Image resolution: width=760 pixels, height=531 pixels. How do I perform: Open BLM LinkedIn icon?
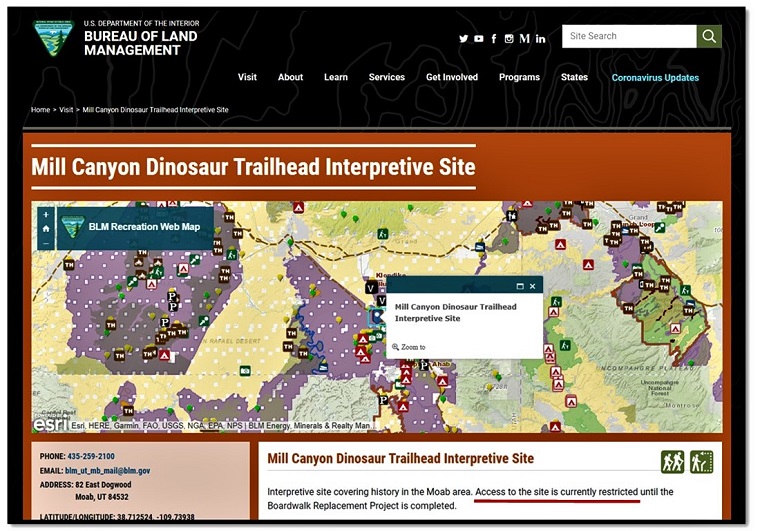coord(541,38)
